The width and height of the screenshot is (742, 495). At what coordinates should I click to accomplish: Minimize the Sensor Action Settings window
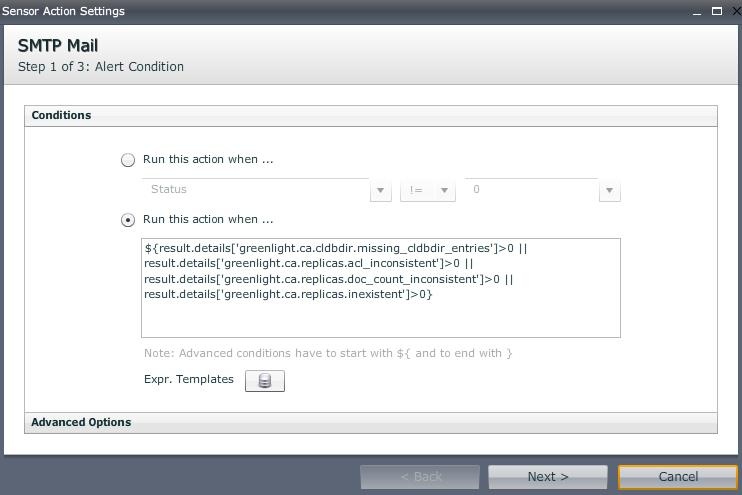pyautogui.click(x=696, y=11)
